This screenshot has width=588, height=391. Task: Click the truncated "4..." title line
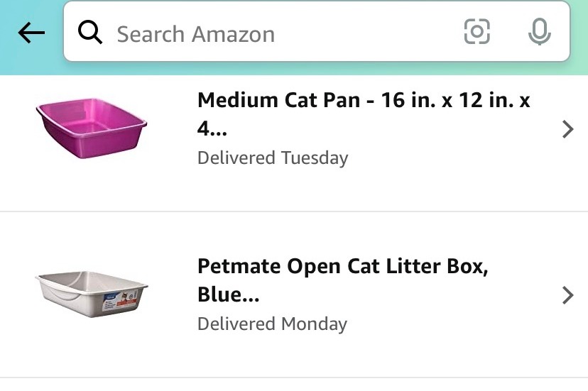coord(208,128)
